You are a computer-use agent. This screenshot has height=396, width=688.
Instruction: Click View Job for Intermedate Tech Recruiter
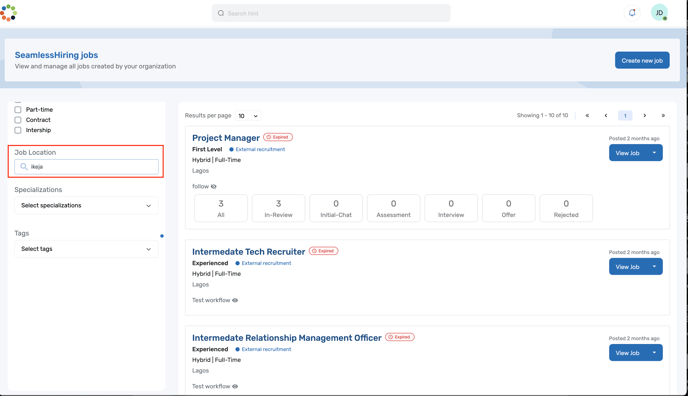pos(627,267)
